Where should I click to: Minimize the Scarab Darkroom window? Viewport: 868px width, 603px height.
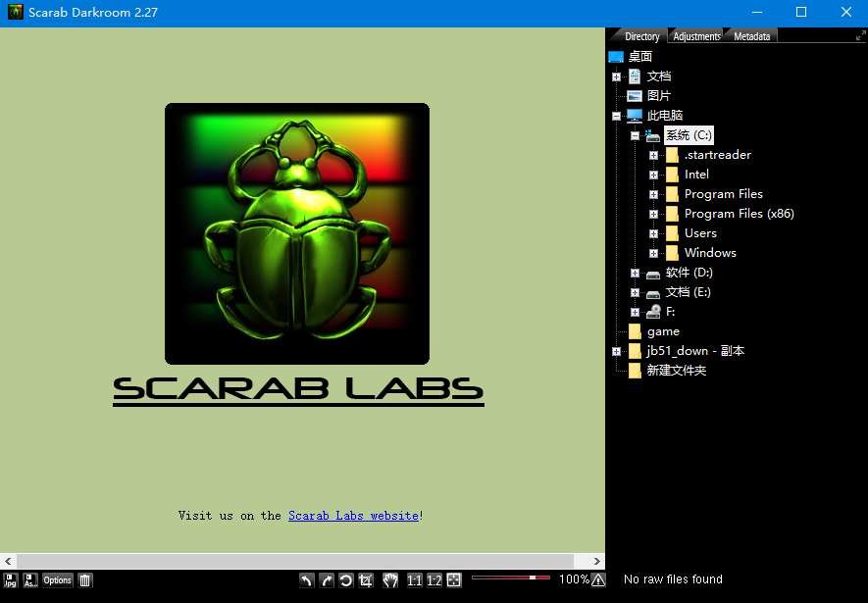coord(757,12)
